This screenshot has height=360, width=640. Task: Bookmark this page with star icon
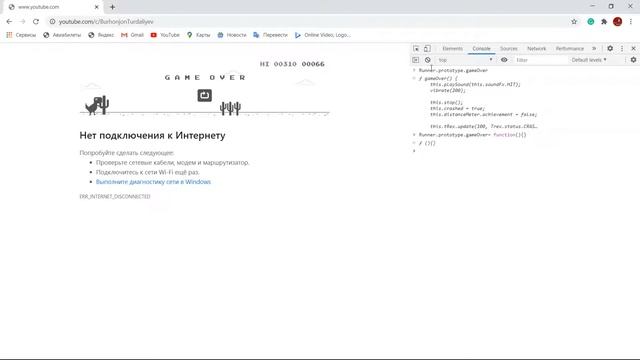coord(574,22)
